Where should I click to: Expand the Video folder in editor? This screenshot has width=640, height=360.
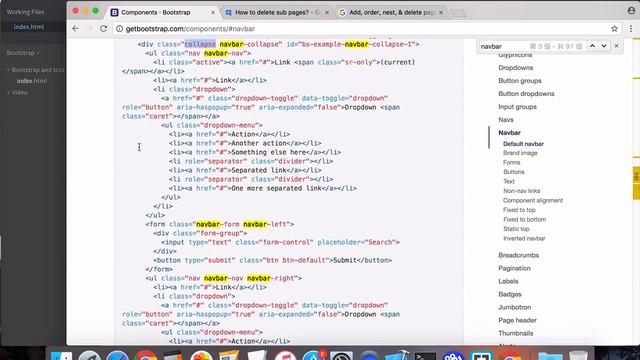pos(17,93)
